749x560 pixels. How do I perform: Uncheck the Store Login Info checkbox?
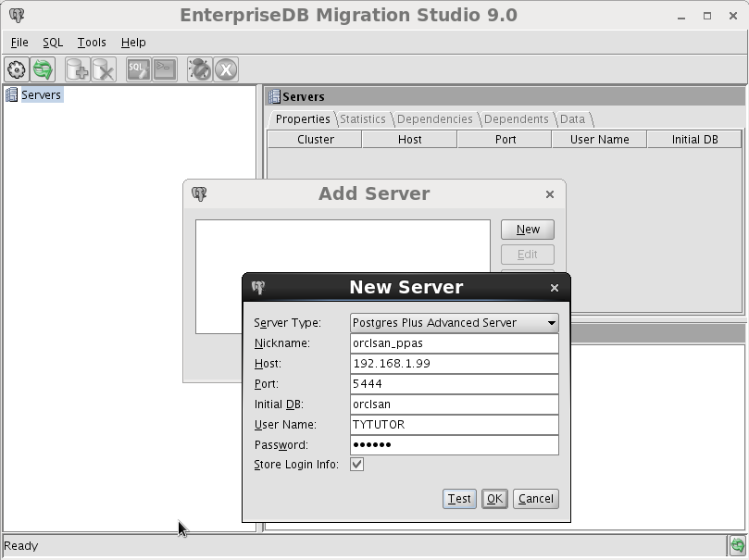point(356,465)
